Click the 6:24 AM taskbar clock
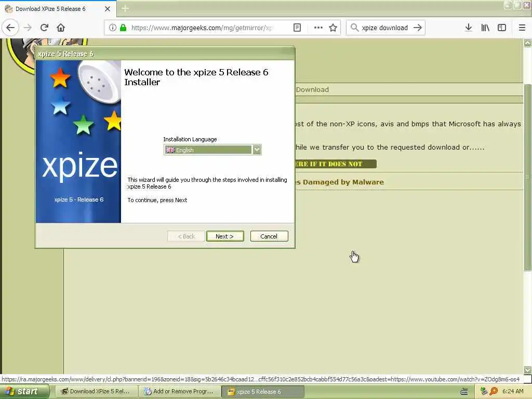 click(x=513, y=391)
